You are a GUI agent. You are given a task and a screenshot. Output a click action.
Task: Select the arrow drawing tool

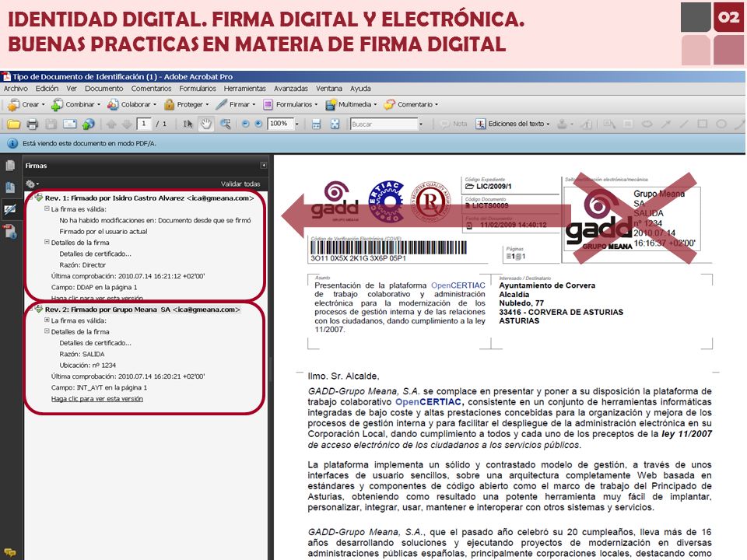tap(665, 124)
